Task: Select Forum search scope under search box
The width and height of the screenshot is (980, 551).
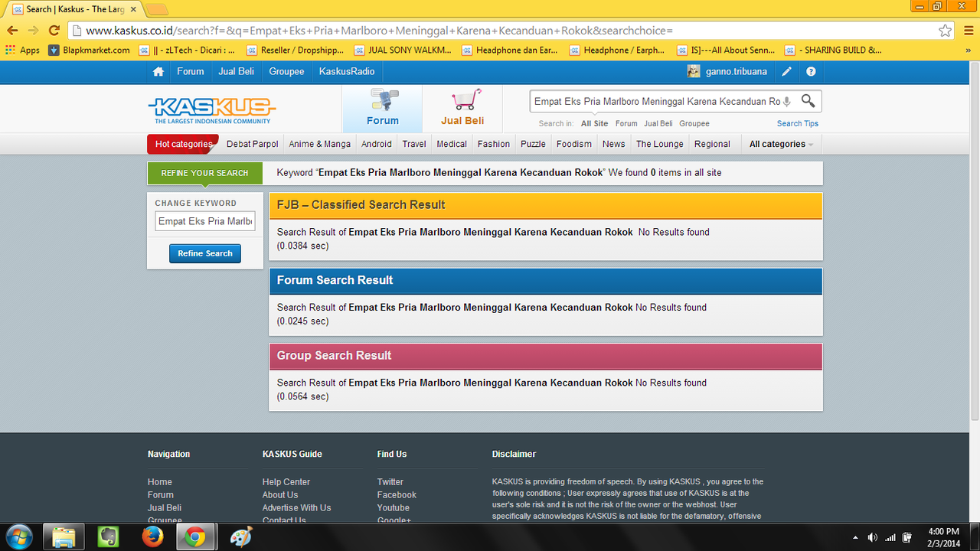Action: 626,123
